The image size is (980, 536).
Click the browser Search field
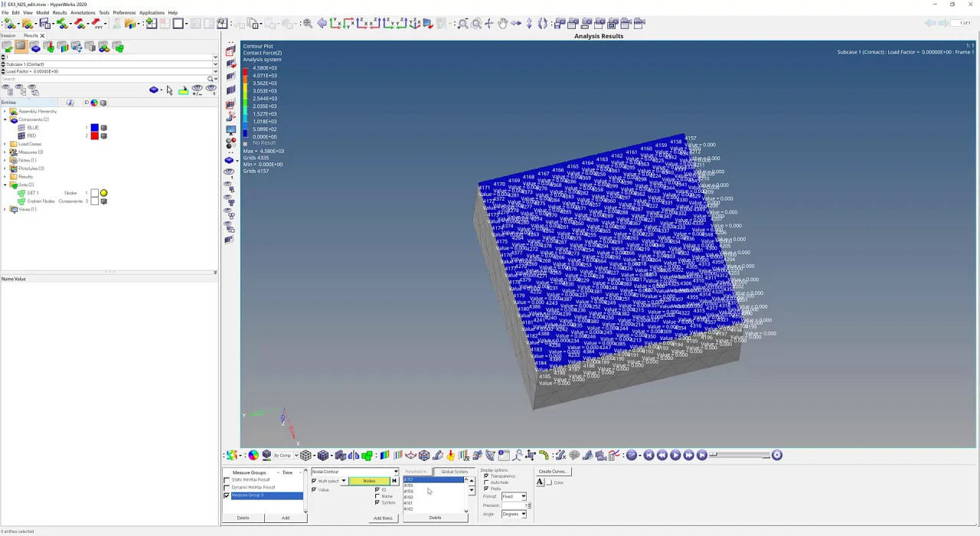[103, 79]
